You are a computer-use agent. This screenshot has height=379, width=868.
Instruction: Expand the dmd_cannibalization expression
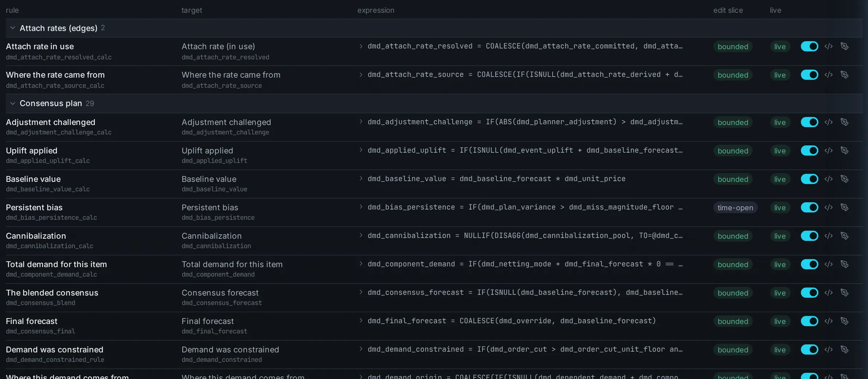click(x=361, y=235)
